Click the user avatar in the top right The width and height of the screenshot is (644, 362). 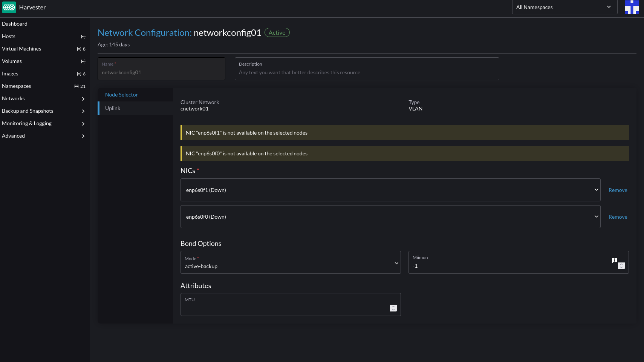point(632,7)
